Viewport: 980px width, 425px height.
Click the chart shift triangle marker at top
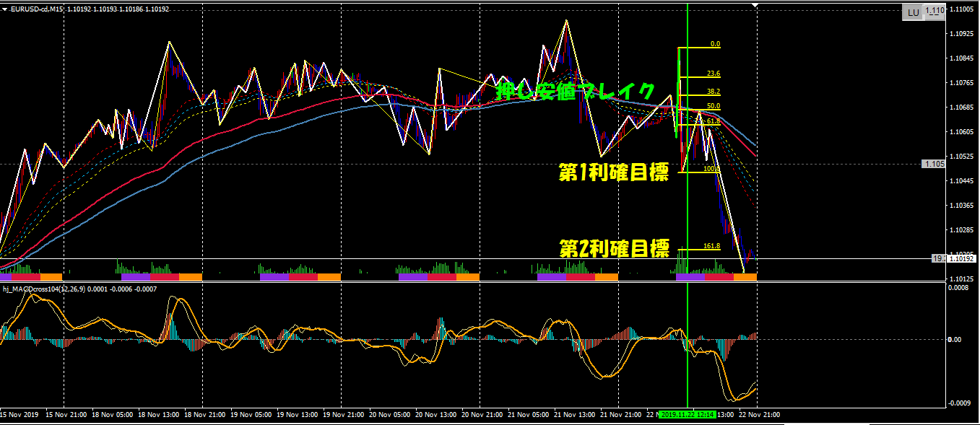click(756, 6)
